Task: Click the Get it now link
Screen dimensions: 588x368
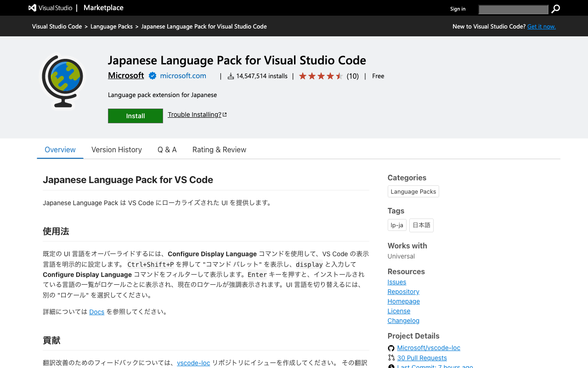Action: (x=542, y=26)
